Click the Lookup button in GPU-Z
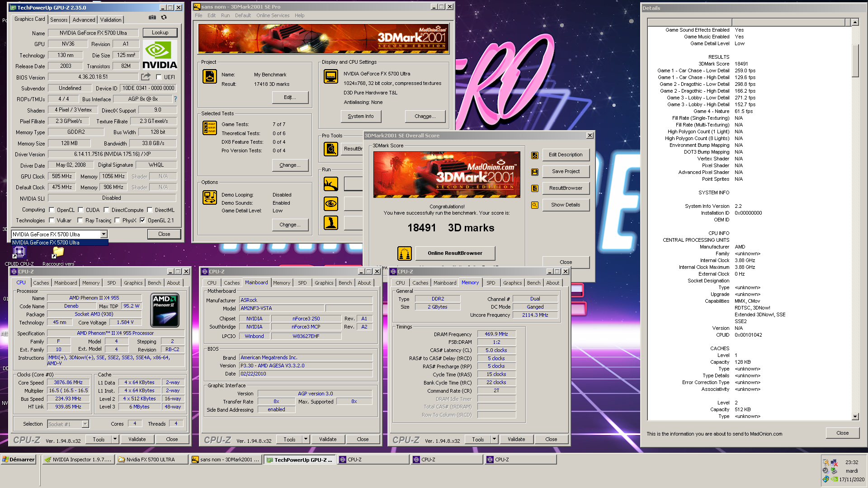This screenshot has width=868, height=488. pos(160,33)
